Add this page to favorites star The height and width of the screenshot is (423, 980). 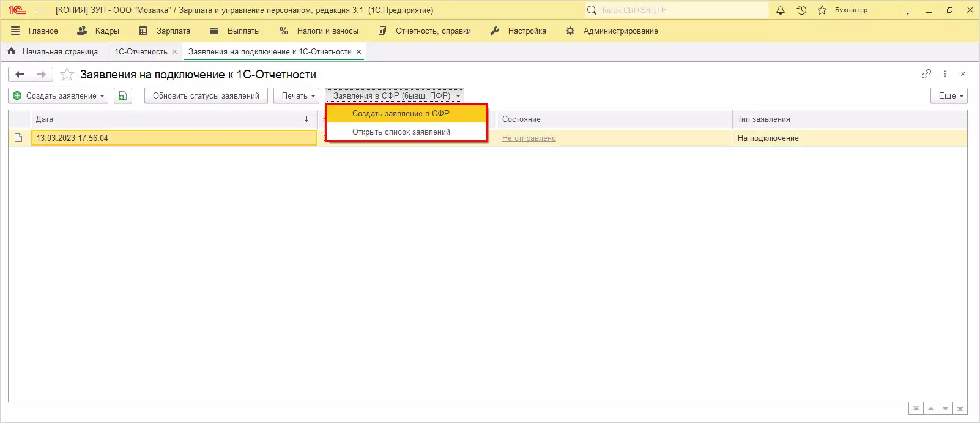(x=67, y=74)
